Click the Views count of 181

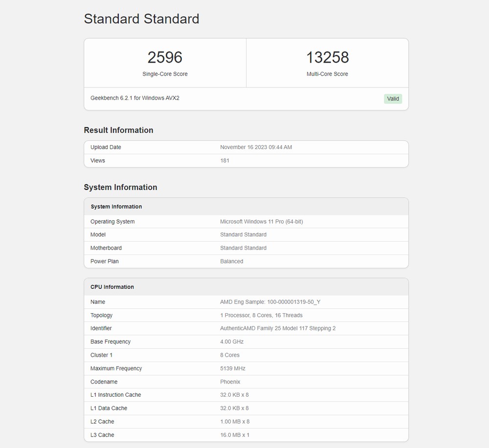point(224,161)
